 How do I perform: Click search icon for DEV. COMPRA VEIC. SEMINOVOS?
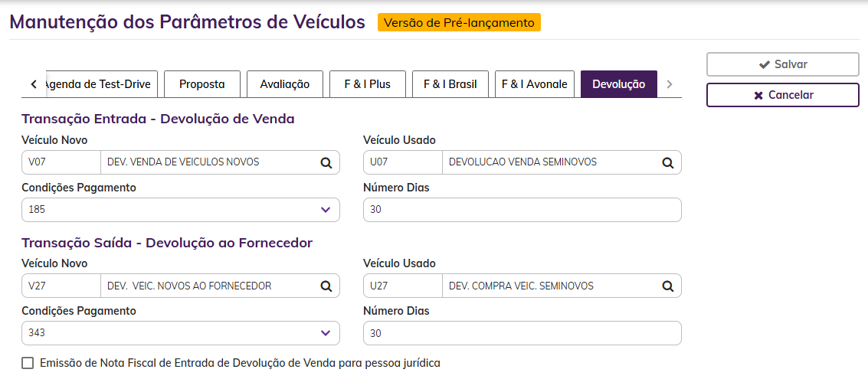pyautogui.click(x=667, y=286)
